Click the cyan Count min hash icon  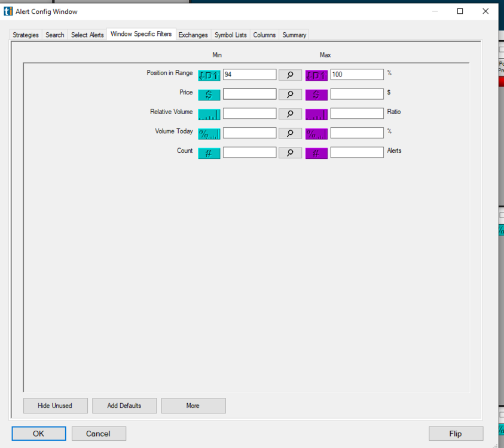pyautogui.click(x=209, y=153)
